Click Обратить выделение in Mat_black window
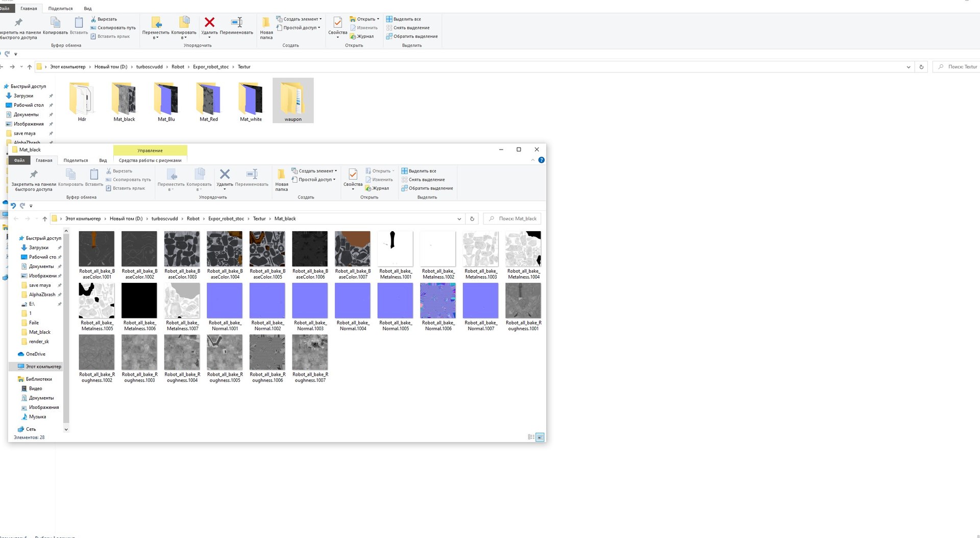Viewport: 980px width, 538px height. [427, 188]
